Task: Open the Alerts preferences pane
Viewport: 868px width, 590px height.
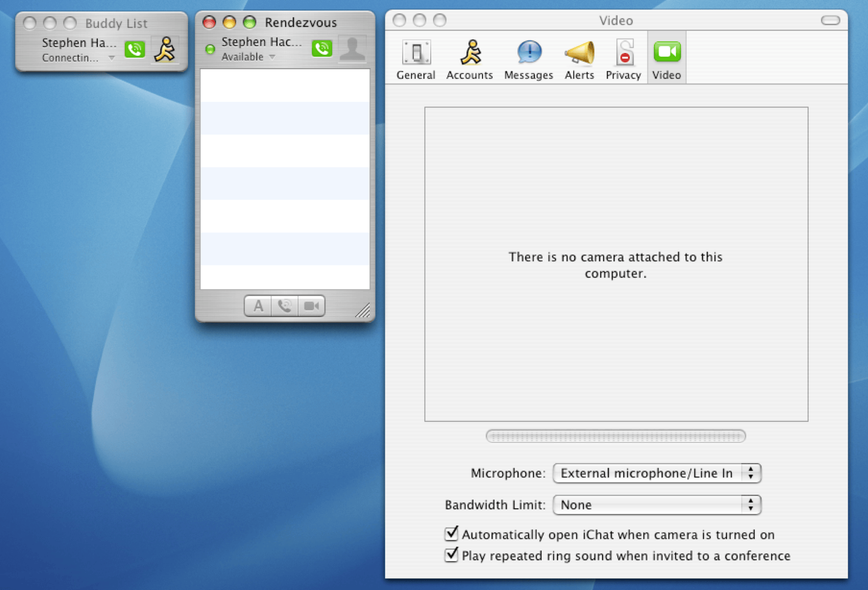Action: [579, 59]
